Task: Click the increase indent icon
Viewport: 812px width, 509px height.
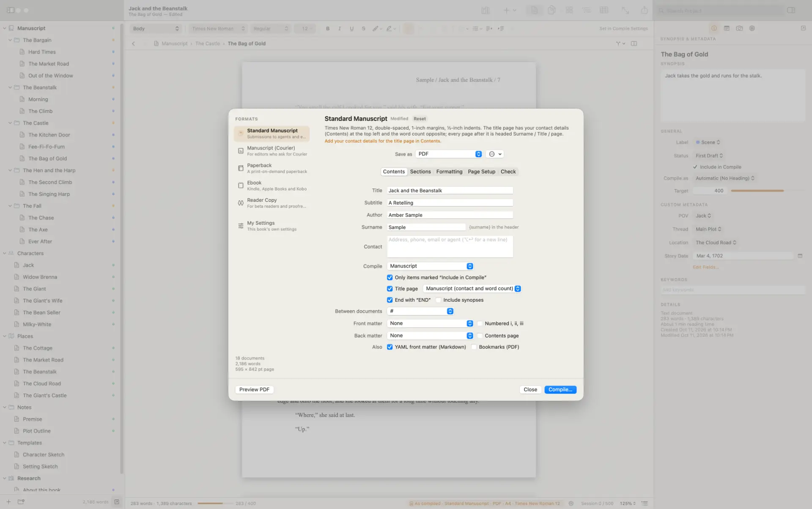Action: pyautogui.click(x=501, y=28)
